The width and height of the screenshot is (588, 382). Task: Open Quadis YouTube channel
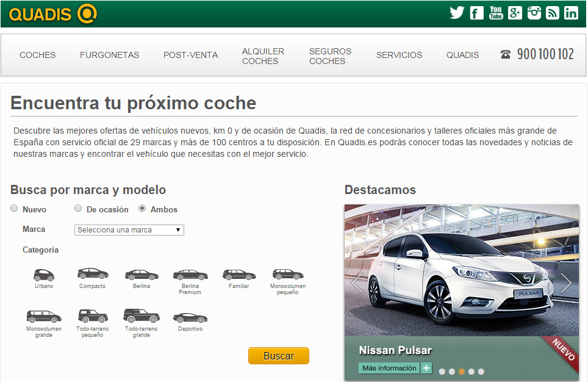point(496,13)
